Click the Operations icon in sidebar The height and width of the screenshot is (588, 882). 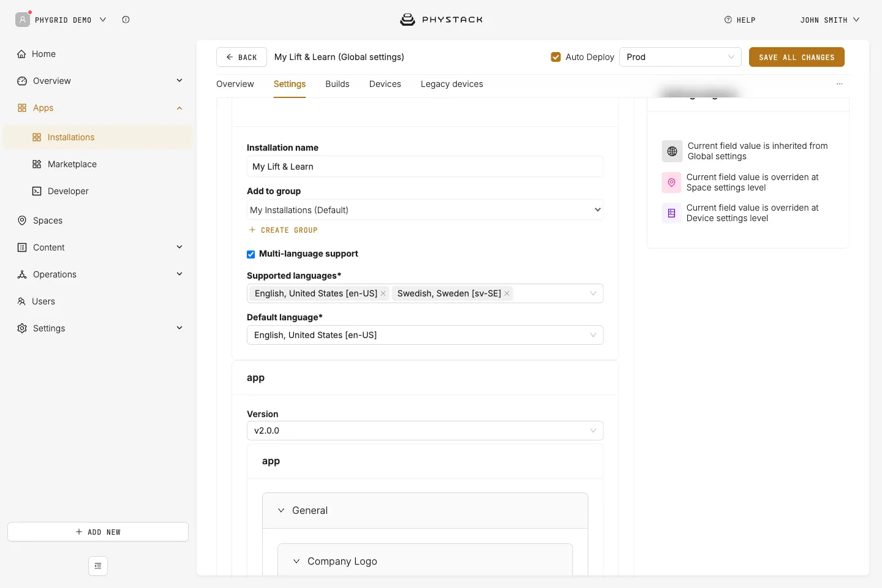(22, 274)
